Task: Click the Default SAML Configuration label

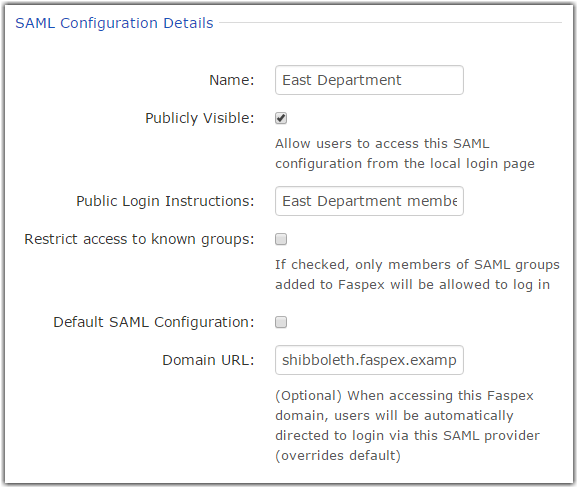Action: click(x=154, y=322)
